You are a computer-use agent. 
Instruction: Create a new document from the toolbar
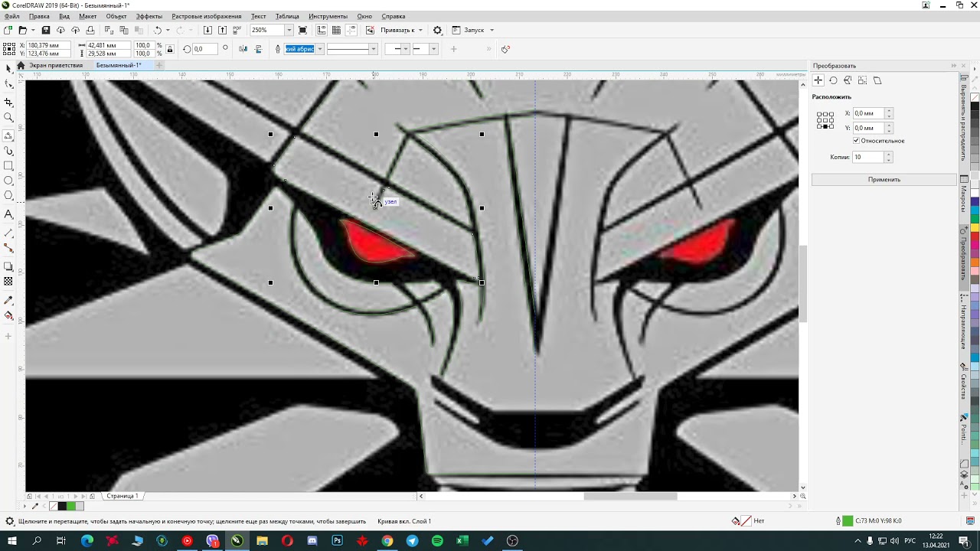pyautogui.click(x=8, y=30)
